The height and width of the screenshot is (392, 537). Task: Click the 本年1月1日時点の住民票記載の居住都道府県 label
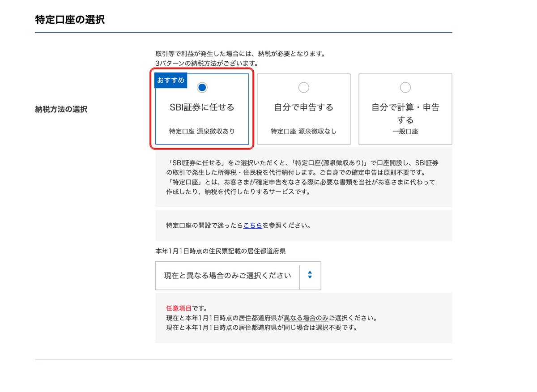[221, 251]
